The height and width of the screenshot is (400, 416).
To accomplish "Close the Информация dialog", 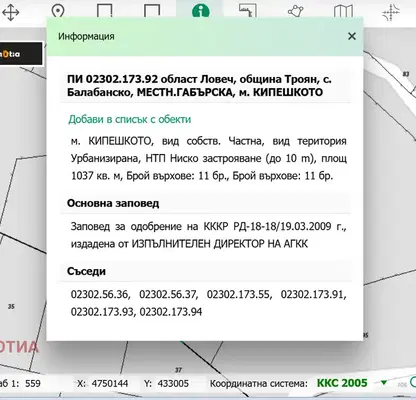I will (x=352, y=36).
